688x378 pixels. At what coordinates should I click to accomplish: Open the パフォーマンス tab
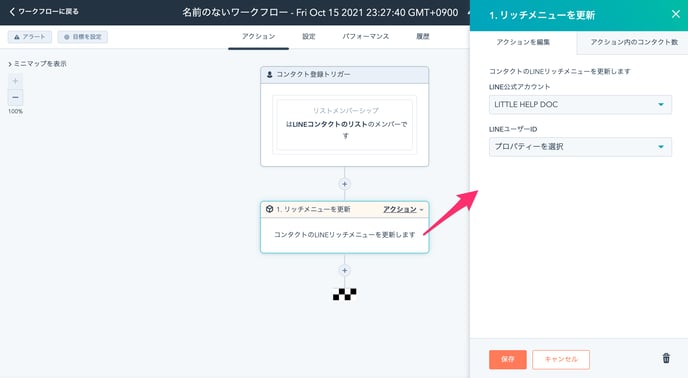click(366, 36)
